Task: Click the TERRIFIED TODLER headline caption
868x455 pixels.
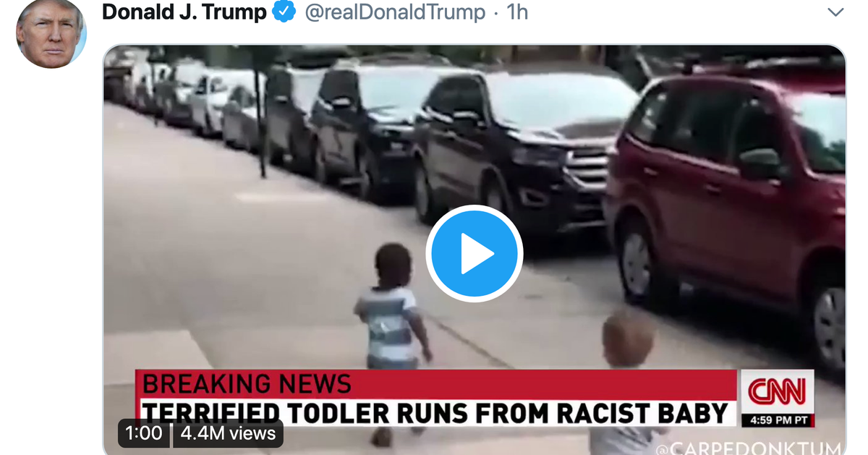Action: [435, 413]
